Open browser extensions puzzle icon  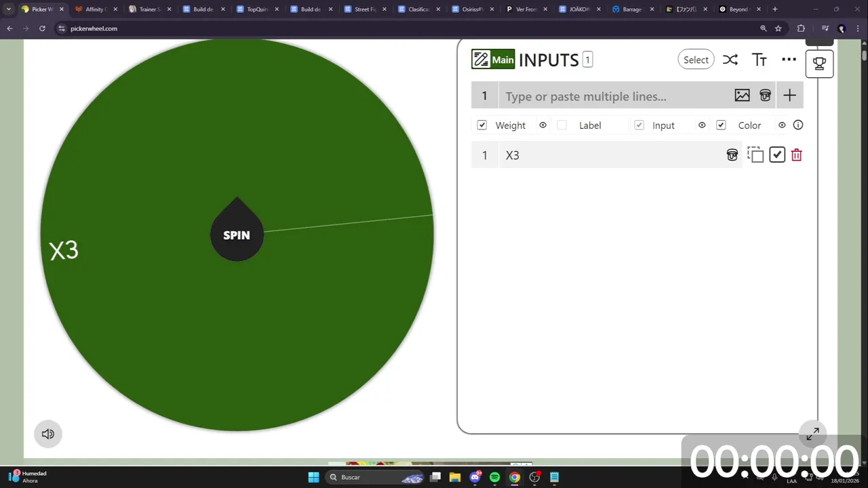click(801, 28)
